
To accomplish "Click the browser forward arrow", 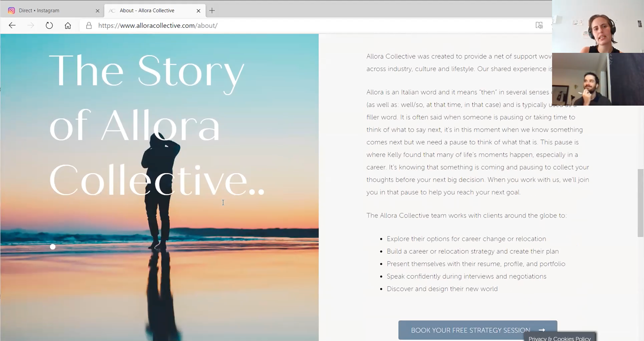I will [31, 26].
